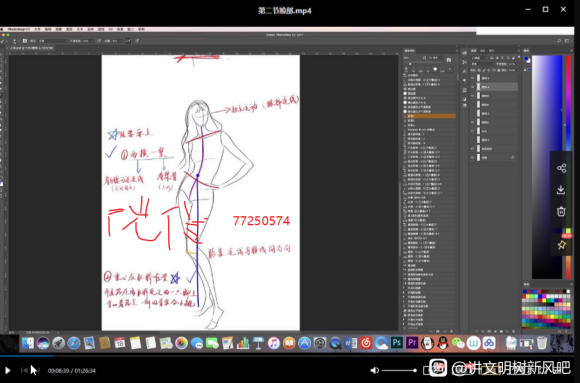The image size is (580, 383).
Task: Switch to the second tab in the Layers panel
Action: tap(483, 51)
